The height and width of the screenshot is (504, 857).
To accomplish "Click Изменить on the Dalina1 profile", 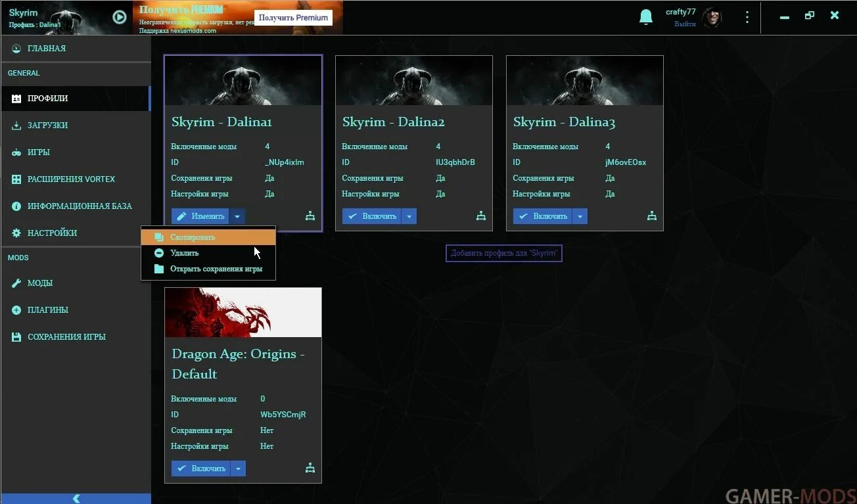I will tap(200, 216).
